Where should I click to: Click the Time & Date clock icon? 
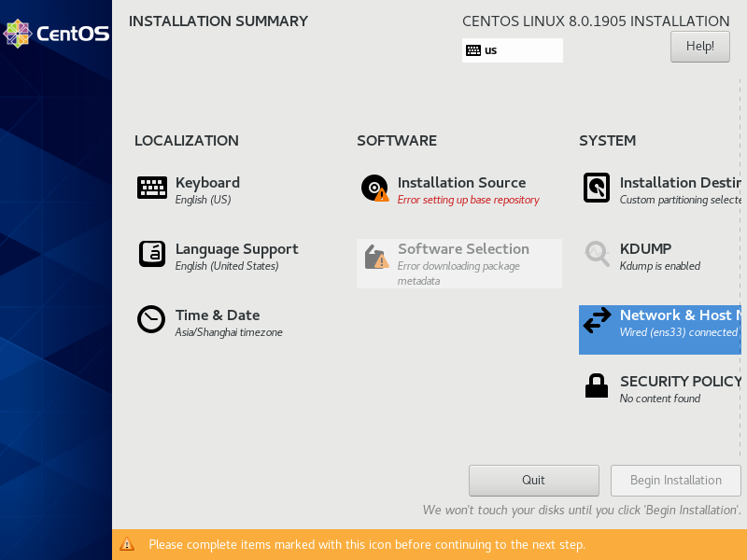[x=151, y=319]
